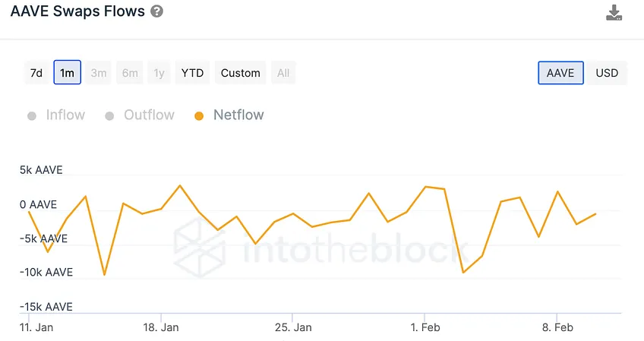Image resolution: width=644 pixels, height=341 pixels.
Task: Select the 6m time range
Action: [130, 73]
